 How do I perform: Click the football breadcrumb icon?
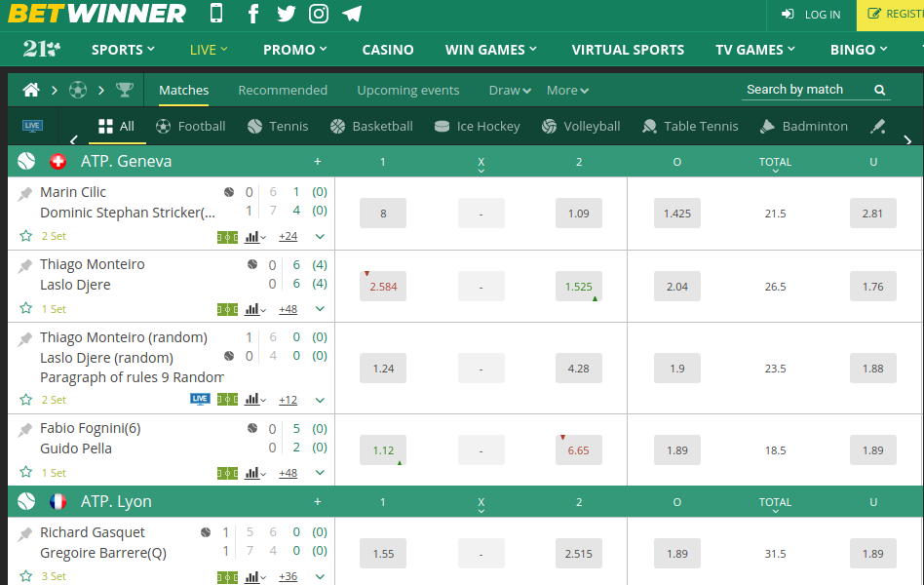coord(78,90)
